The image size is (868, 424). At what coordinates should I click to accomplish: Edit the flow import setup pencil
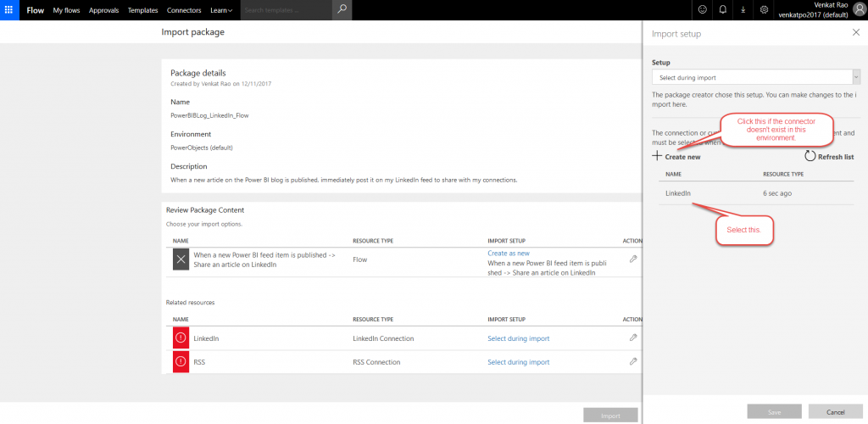633,259
